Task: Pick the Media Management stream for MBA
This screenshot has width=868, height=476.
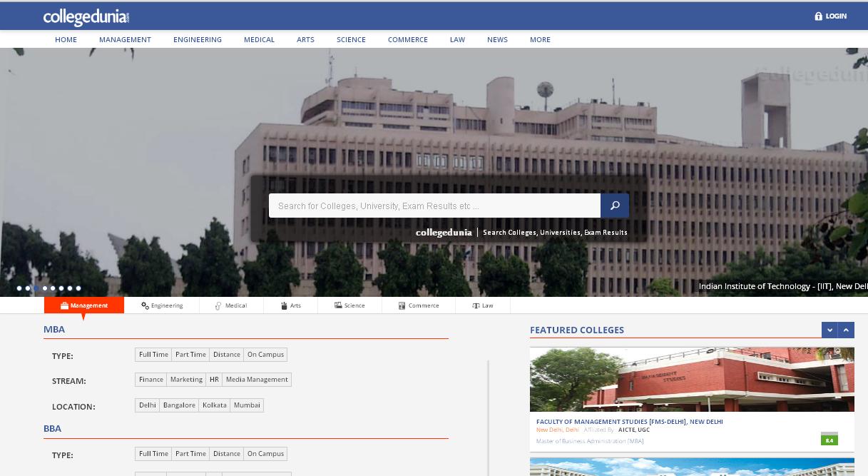Action: coord(257,380)
